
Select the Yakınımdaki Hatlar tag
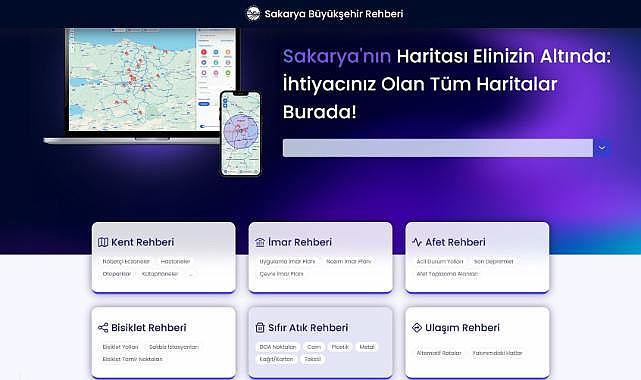pyautogui.click(x=498, y=353)
